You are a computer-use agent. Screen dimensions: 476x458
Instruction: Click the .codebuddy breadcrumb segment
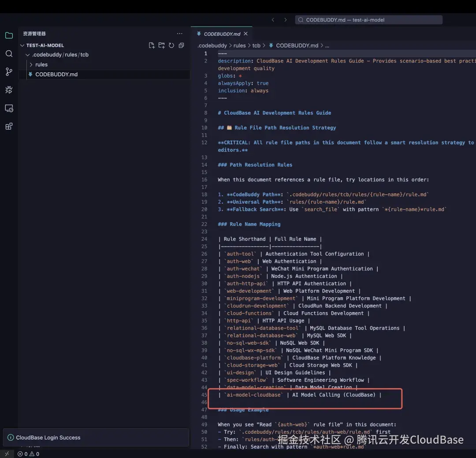[x=212, y=45]
